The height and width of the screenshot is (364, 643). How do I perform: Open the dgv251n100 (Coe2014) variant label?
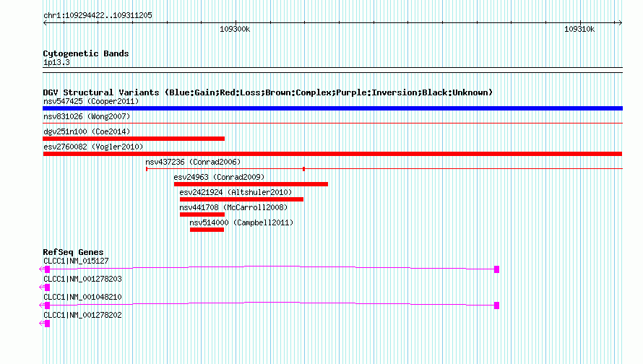[x=87, y=131]
